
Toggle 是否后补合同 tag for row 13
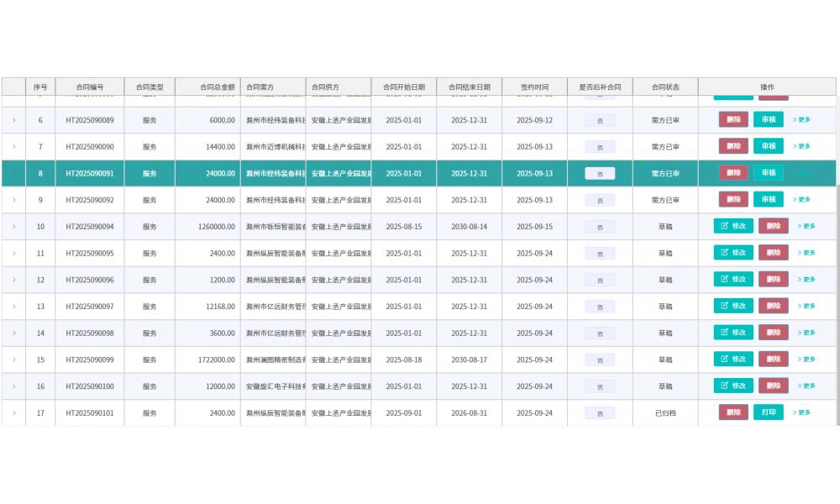600,307
